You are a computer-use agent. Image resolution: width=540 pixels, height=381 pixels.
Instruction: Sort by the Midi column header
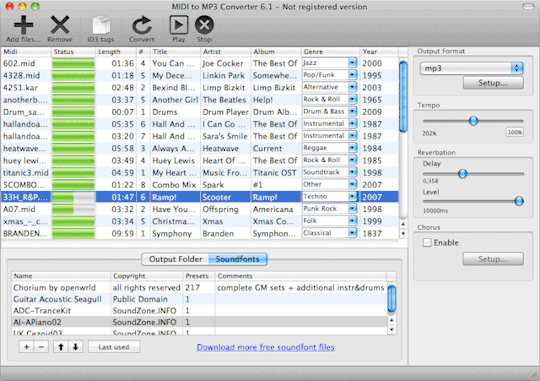(26, 52)
